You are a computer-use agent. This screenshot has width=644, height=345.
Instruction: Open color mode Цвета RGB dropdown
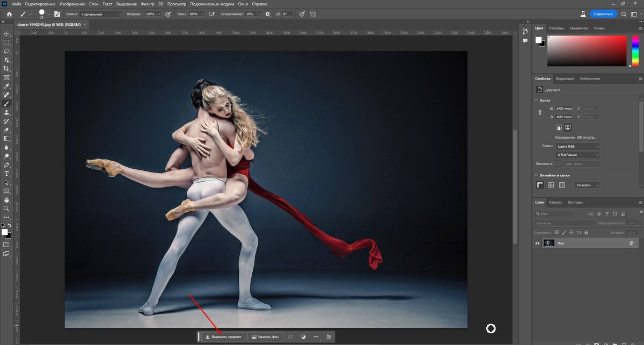[x=577, y=146]
